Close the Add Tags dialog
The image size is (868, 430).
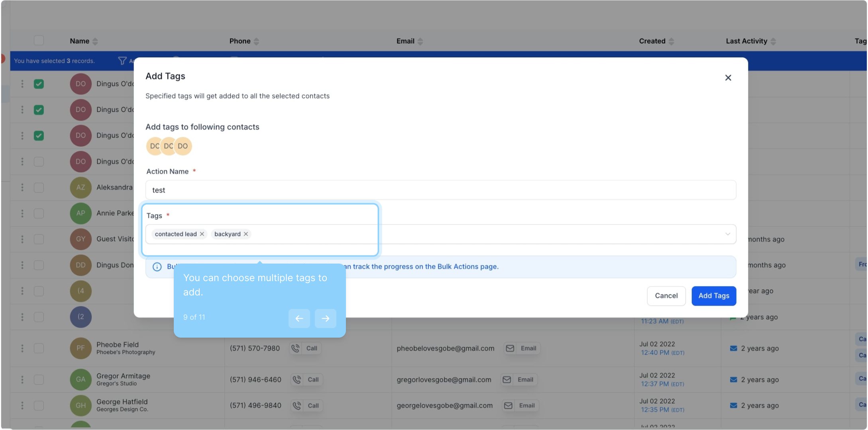[x=728, y=78]
